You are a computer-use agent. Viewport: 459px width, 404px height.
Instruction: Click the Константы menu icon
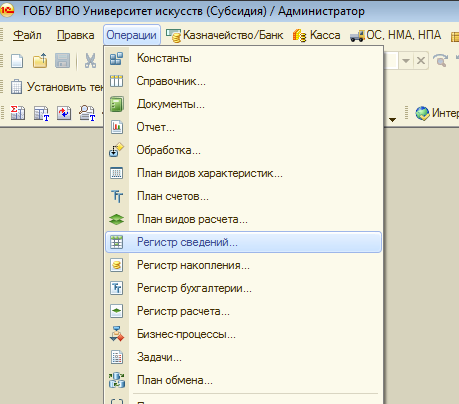(x=117, y=58)
